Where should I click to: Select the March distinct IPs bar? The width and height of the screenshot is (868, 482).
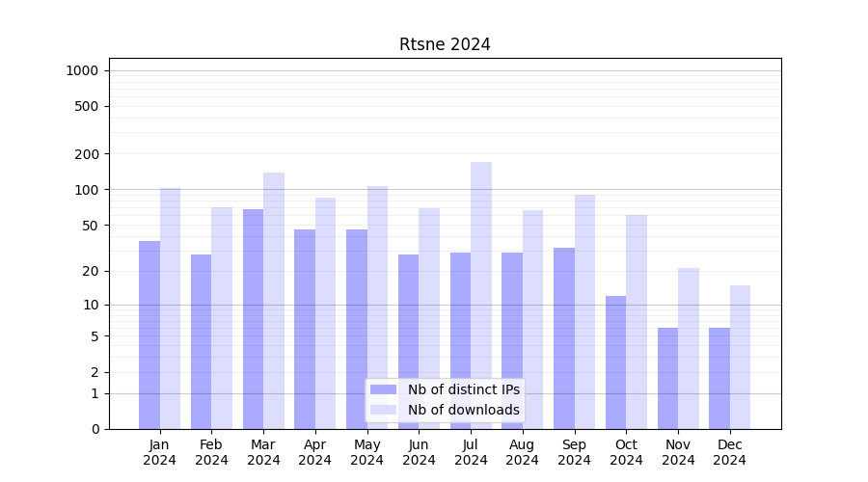[x=253, y=318]
